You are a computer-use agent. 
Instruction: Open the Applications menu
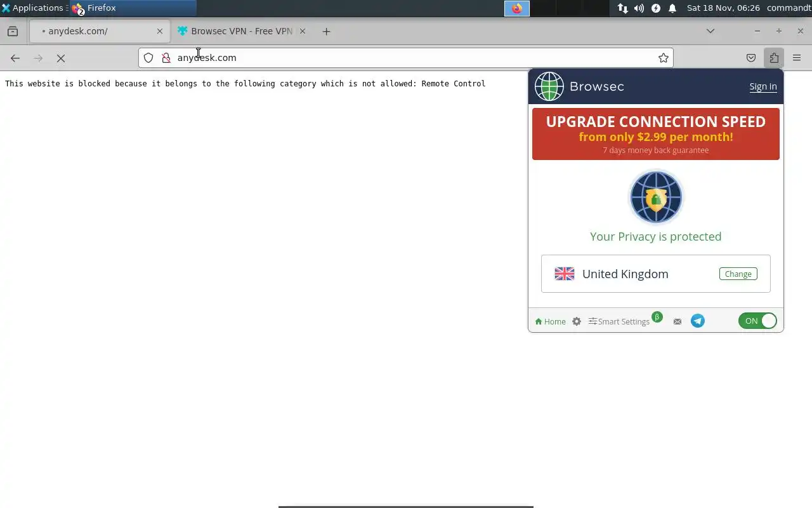coord(34,8)
